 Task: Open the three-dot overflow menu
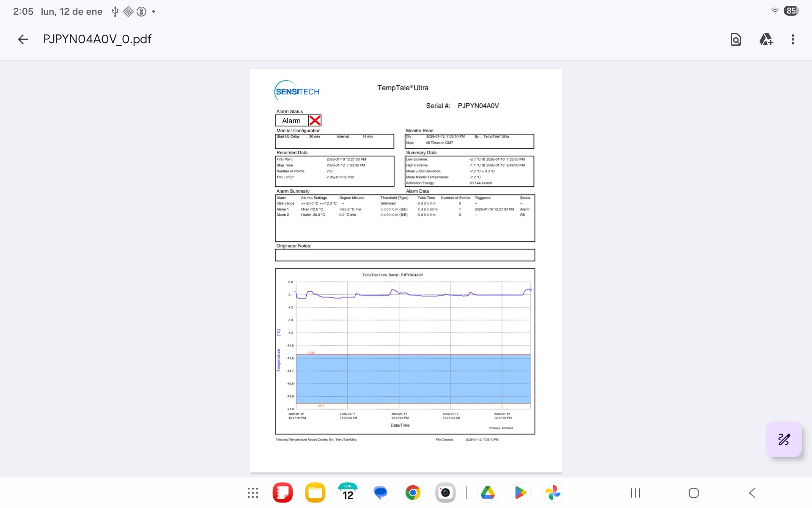[793, 39]
